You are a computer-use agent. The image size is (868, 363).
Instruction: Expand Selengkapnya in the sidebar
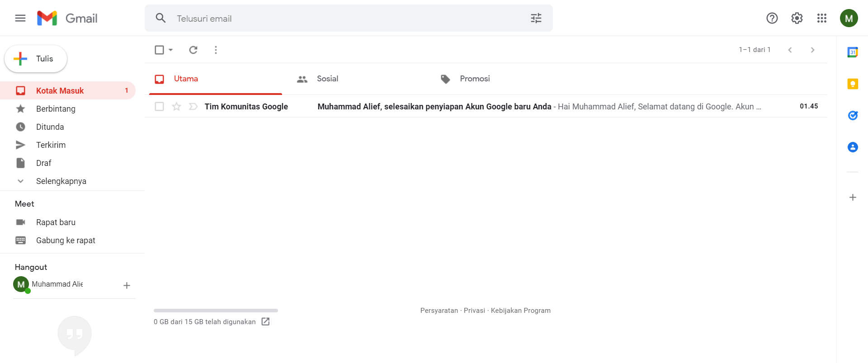coord(61,181)
